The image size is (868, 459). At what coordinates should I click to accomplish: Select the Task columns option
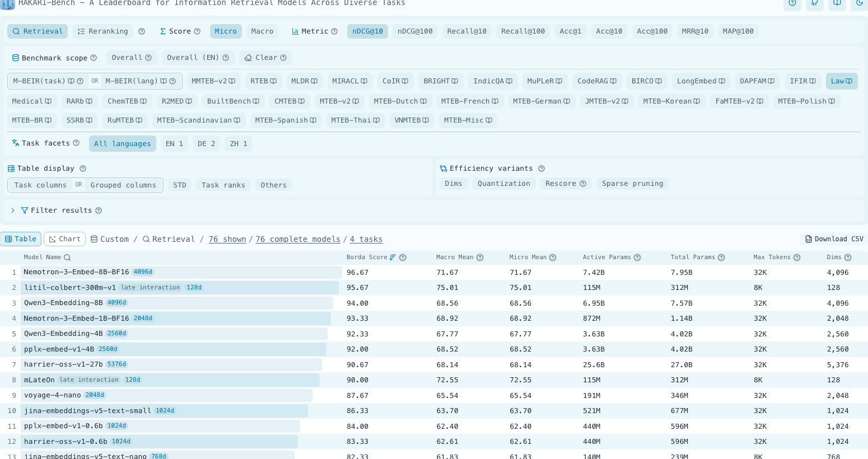pos(40,185)
